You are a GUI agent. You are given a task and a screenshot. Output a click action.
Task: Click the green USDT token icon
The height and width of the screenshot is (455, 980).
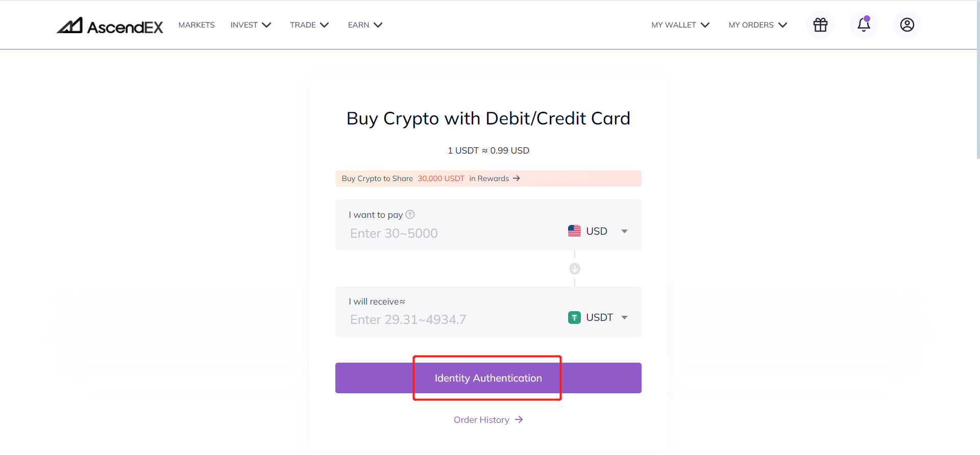(x=574, y=317)
